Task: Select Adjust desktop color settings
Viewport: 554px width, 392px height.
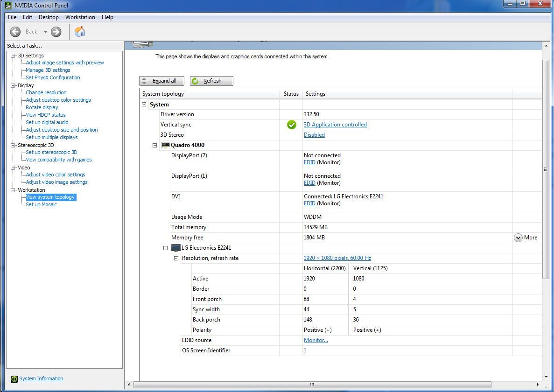Action: click(x=58, y=100)
